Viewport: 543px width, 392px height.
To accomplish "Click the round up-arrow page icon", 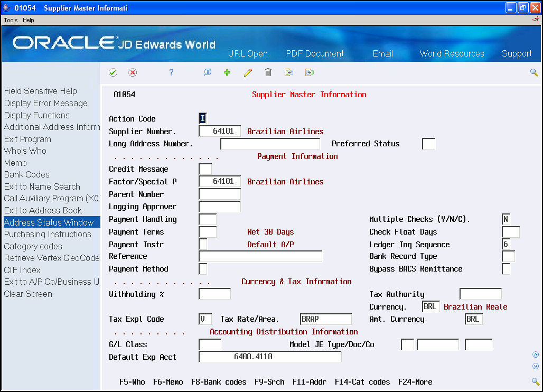I will tap(536, 354).
